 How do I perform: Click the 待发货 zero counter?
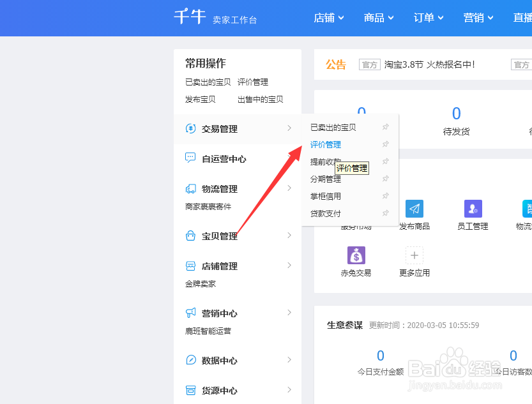(456, 113)
